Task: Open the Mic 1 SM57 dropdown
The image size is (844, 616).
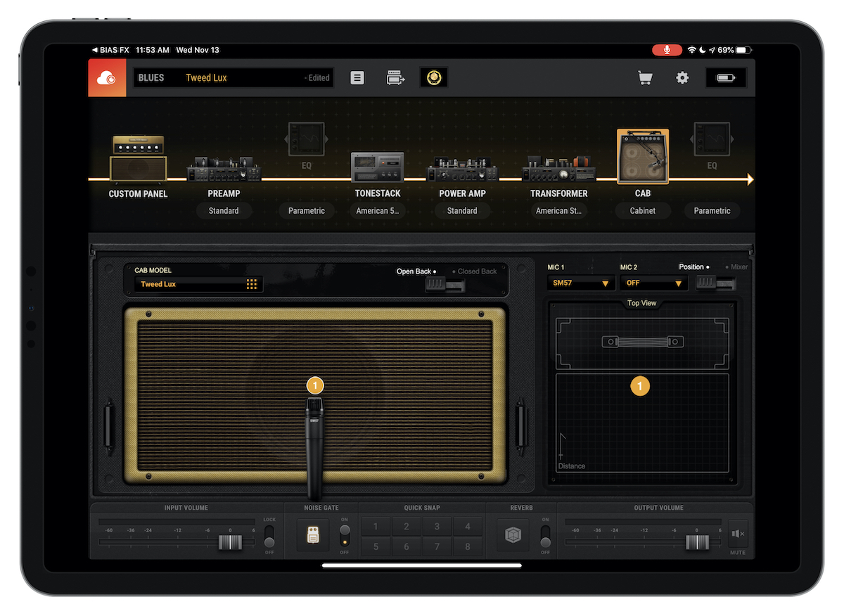Action: pos(581,283)
